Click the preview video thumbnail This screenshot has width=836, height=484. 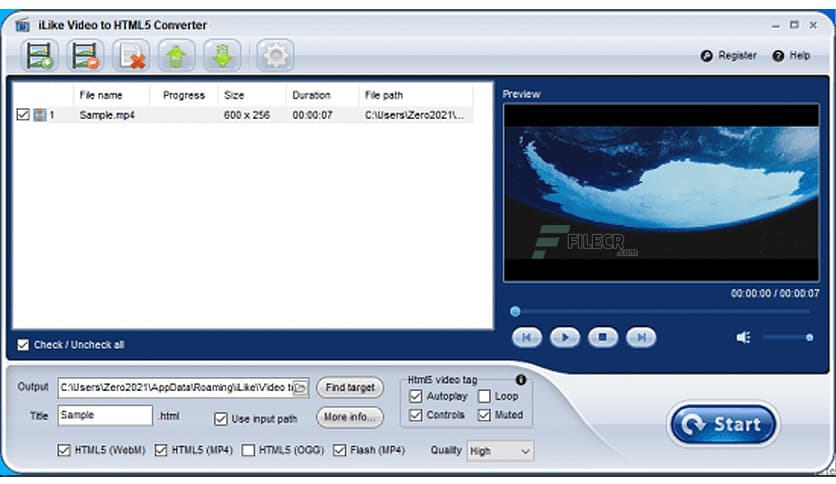pos(661,192)
